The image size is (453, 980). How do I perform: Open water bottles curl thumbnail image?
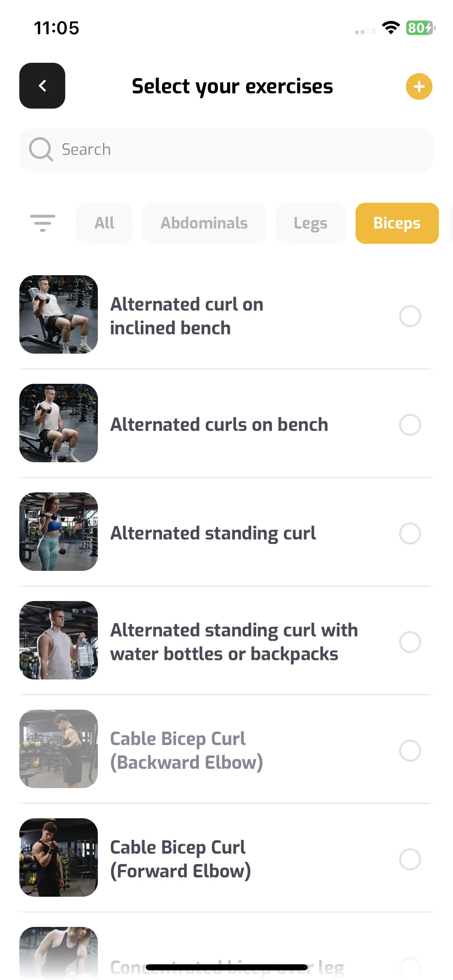[58, 640]
